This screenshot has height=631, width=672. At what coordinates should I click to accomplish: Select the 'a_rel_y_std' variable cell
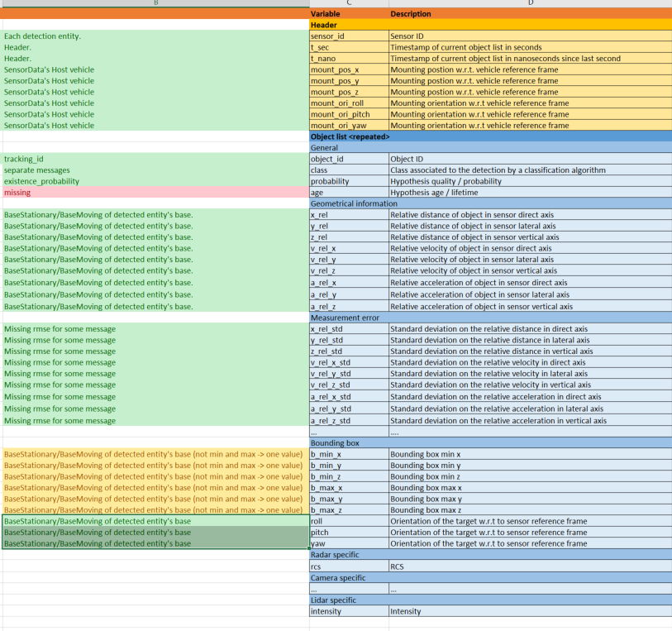pyautogui.click(x=349, y=408)
